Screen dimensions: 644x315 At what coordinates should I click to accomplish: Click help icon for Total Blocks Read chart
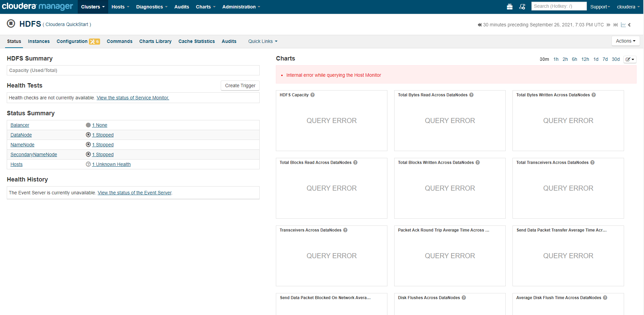(x=355, y=163)
